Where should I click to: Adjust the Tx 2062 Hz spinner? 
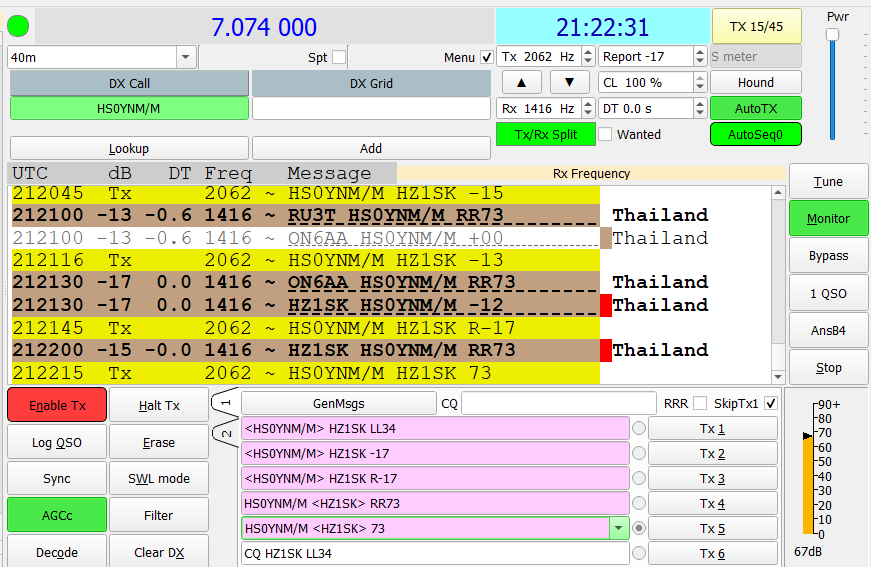pyautogui.click(x=588, y=57)
